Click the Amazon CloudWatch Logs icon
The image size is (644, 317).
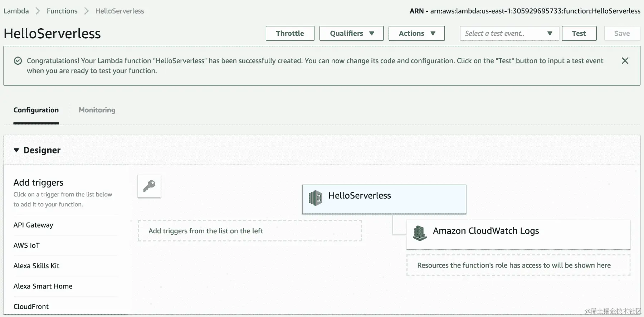(420, 233)
